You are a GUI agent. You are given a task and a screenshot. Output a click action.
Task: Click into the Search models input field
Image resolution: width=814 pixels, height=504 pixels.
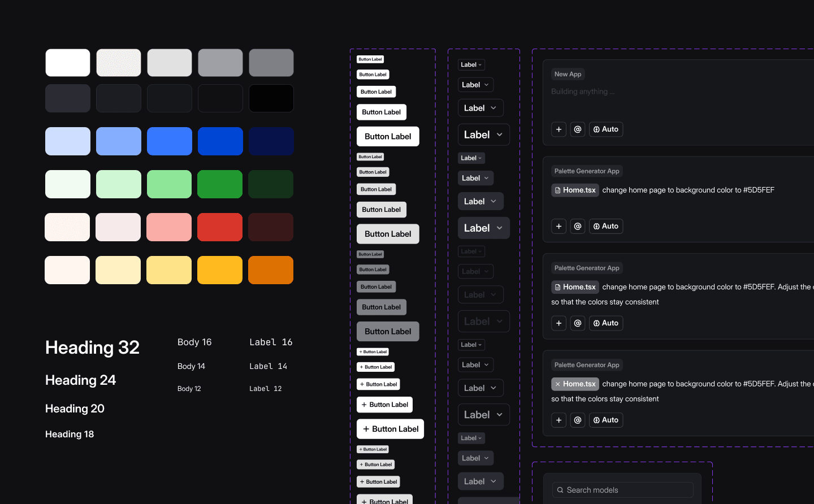(622, 489)
